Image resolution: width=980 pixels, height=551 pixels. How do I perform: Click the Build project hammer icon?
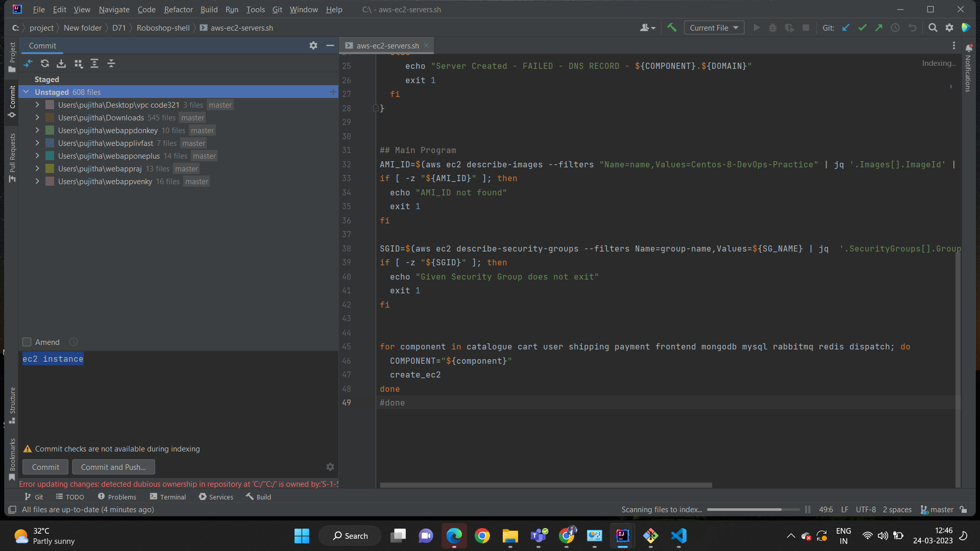tap(672, 28)
